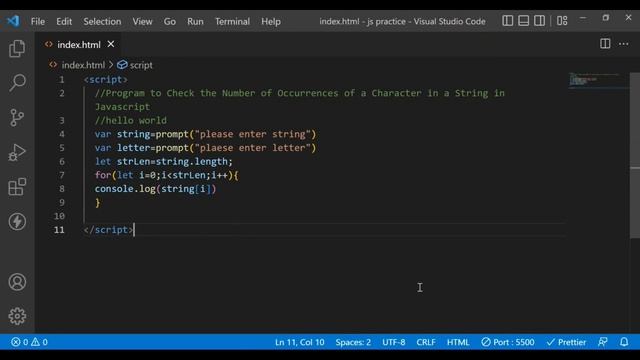
Task: Click the editor vertical scrollbar
Action: click(635, 155)
